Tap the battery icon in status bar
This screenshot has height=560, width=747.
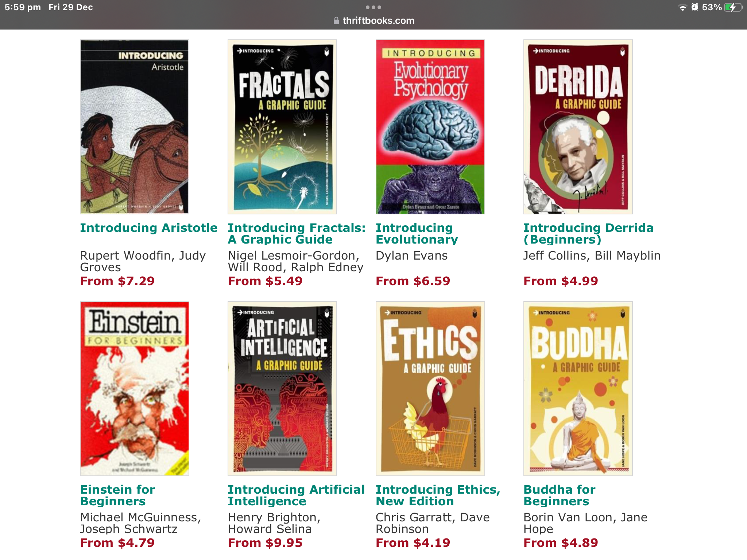click(x=733, y=7)
